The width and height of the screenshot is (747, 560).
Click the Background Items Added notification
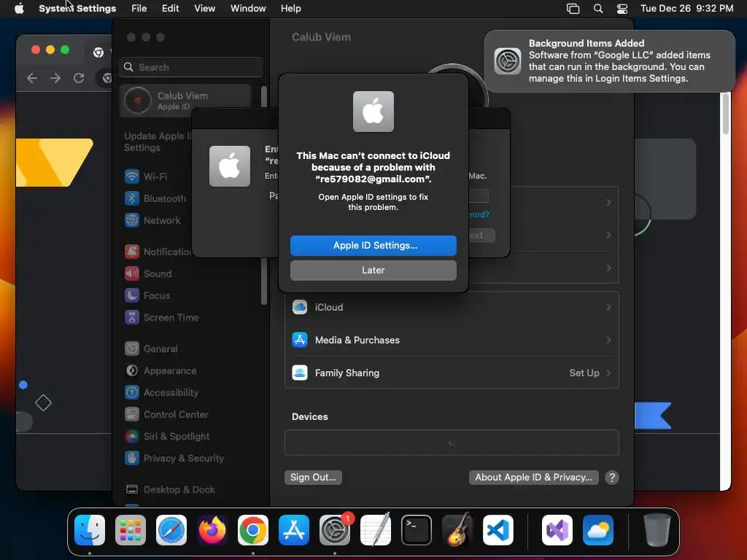pyautogui.click(x=610, y=61)
